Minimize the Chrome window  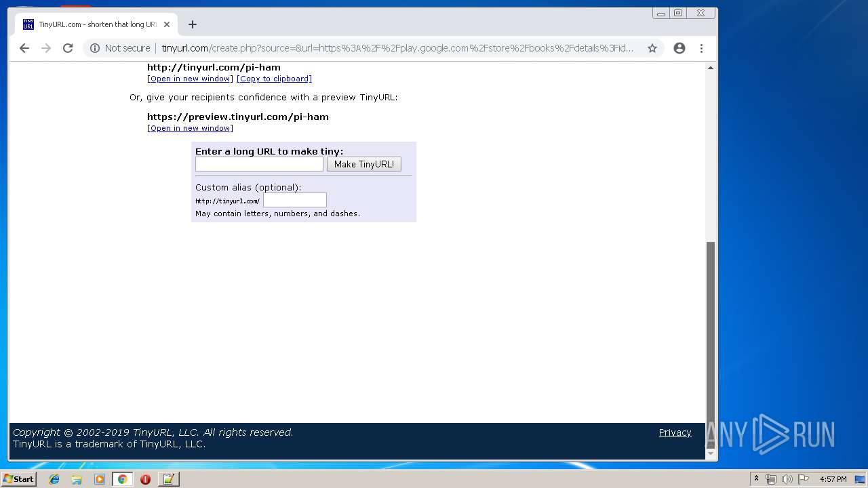click(x=660, y=13)
